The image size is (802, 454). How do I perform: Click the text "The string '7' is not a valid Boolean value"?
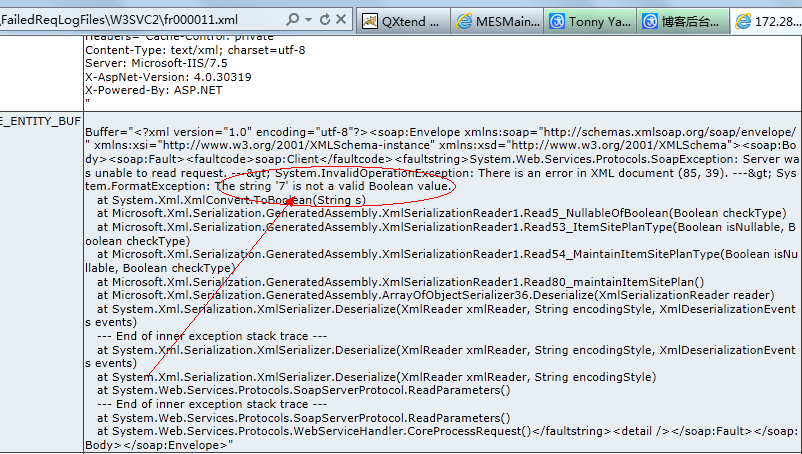click(x=332, y=186)
